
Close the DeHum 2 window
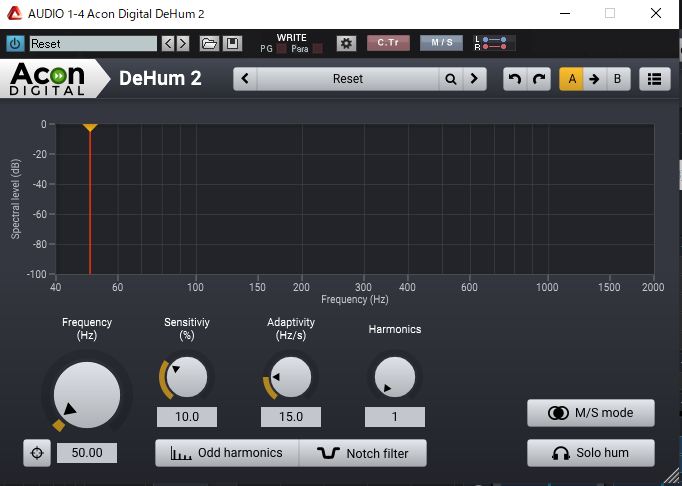point(656,13)
